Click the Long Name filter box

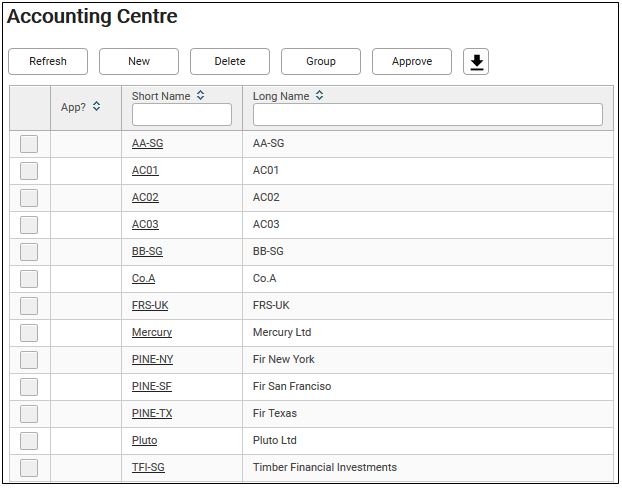point(427,115)
